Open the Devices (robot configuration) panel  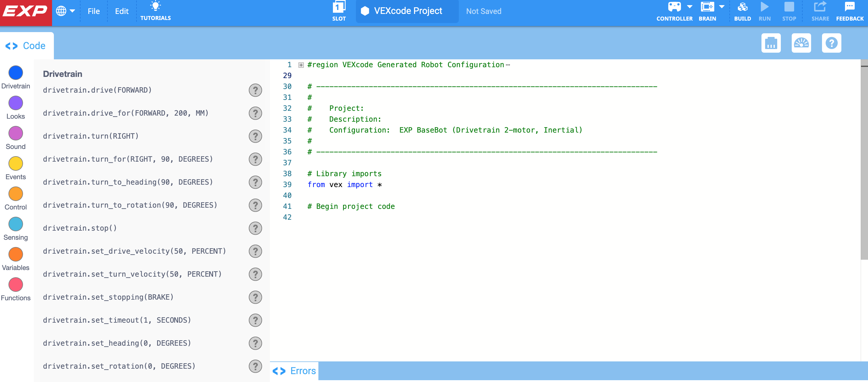click(x=771, y=43)
